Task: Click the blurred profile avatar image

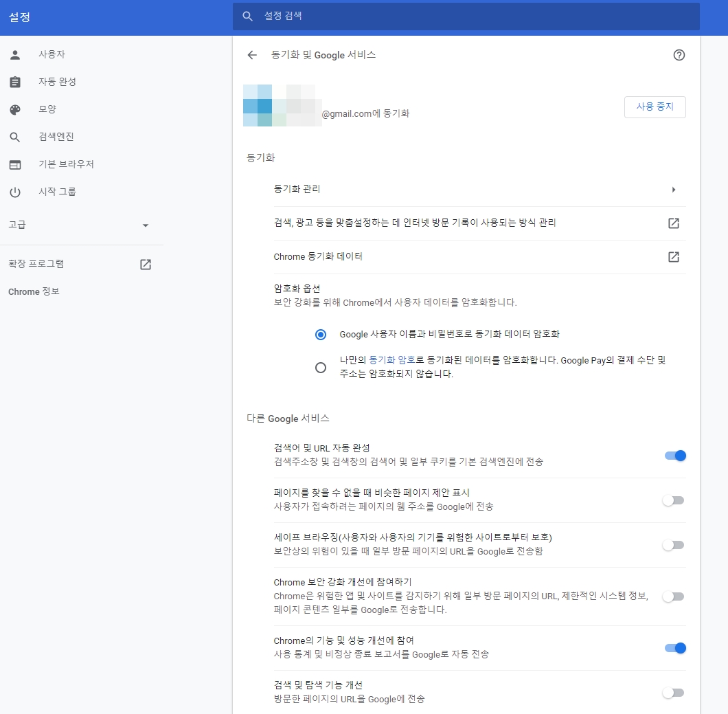Action: coord(282,105)
